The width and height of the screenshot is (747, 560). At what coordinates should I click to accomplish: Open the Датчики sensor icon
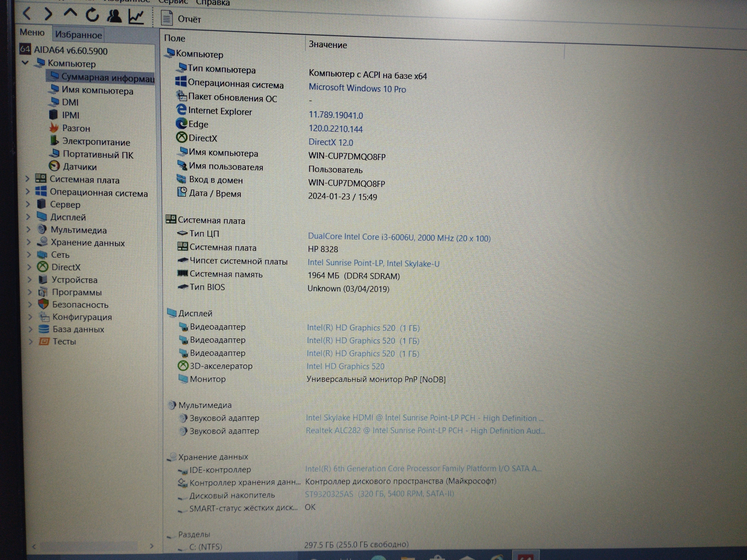[x=54, y=166]
